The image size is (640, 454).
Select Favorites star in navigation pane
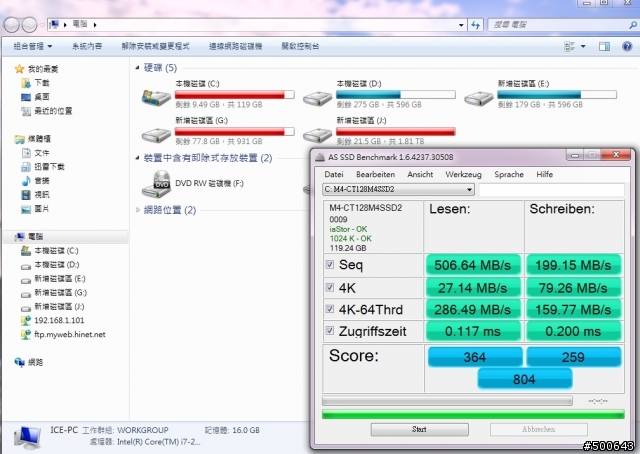(19, 69)
